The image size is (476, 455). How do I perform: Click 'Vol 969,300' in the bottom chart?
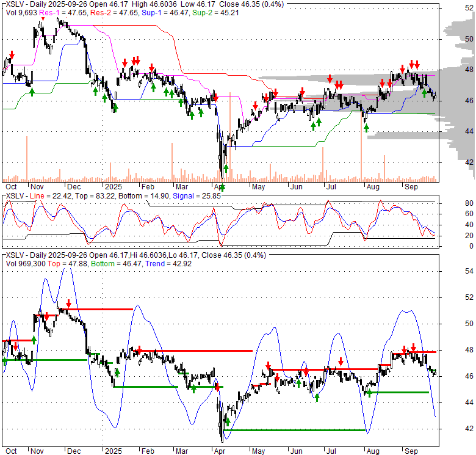(x=26, y=264)
